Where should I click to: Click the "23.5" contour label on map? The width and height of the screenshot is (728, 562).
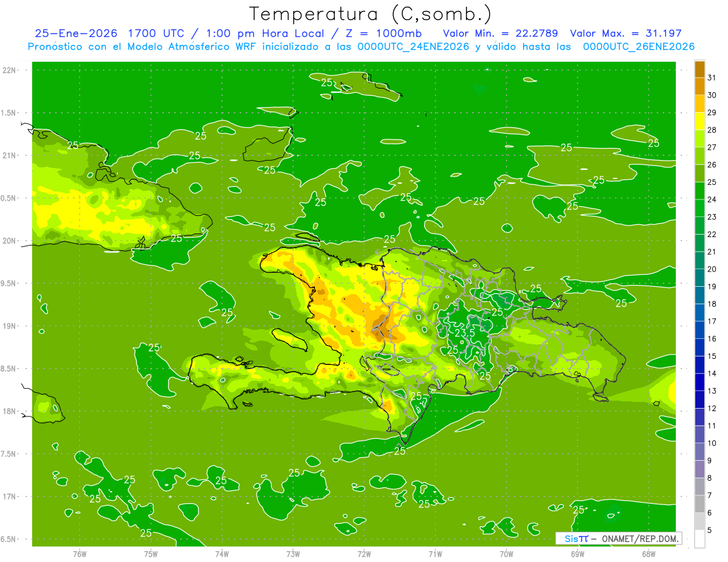pos(465,333)
